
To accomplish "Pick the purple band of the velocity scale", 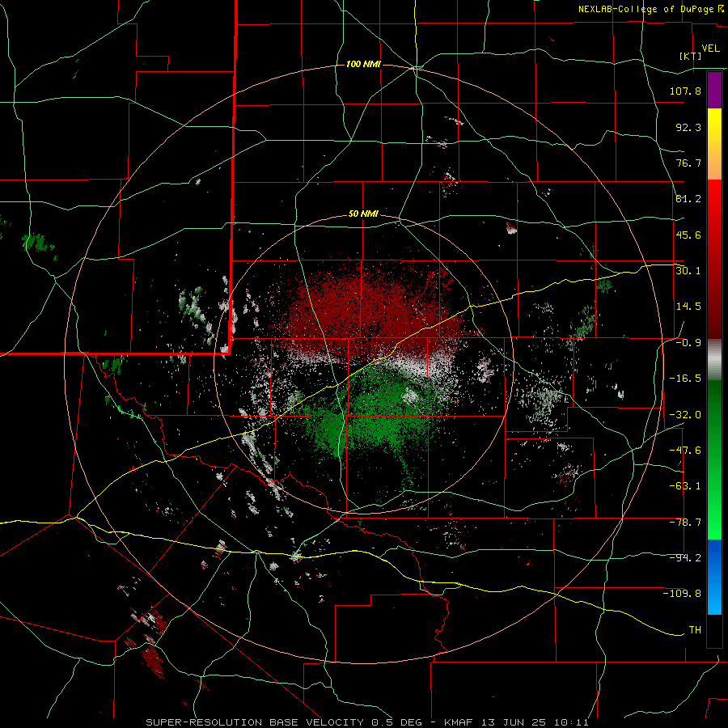I will click(x=714, y=91).
